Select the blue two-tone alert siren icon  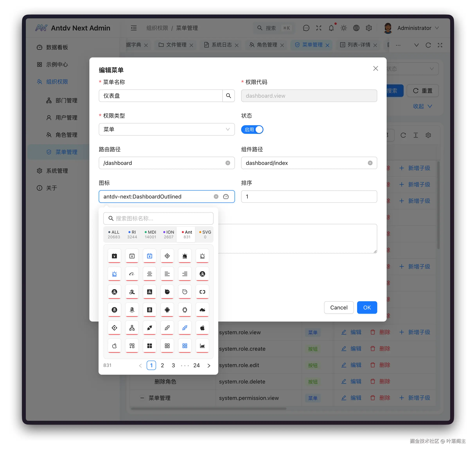pos(114,274)
